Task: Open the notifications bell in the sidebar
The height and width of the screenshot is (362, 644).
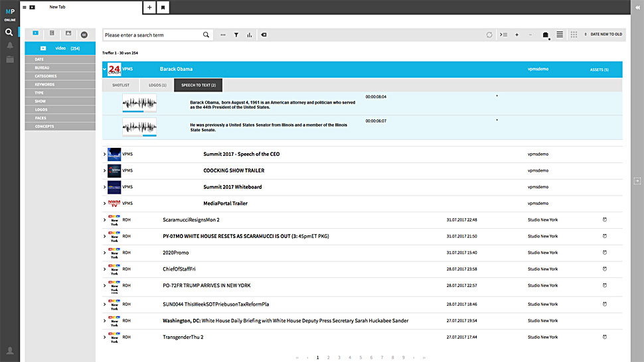Action: pos(10,46)
